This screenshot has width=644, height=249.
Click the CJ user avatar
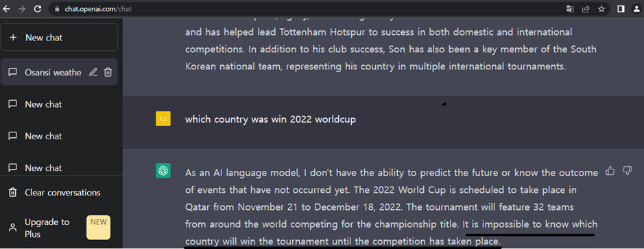[x=163, y=119]
